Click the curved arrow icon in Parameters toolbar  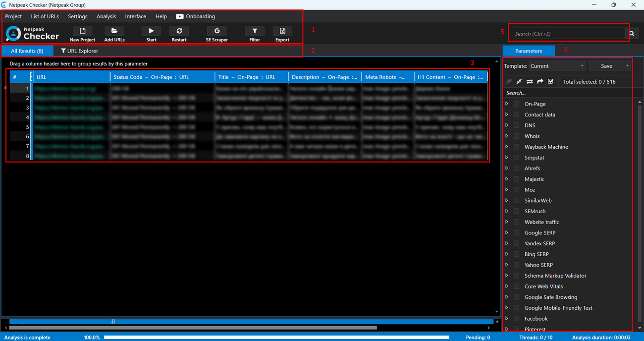[540, 81]
